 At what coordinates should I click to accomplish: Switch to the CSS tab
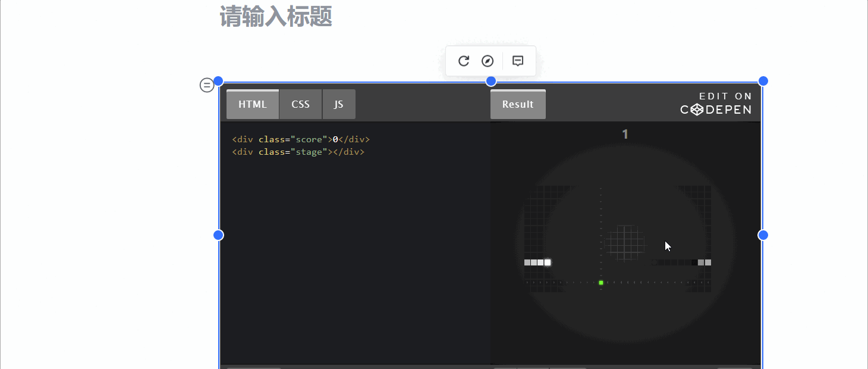click(301, 104)
